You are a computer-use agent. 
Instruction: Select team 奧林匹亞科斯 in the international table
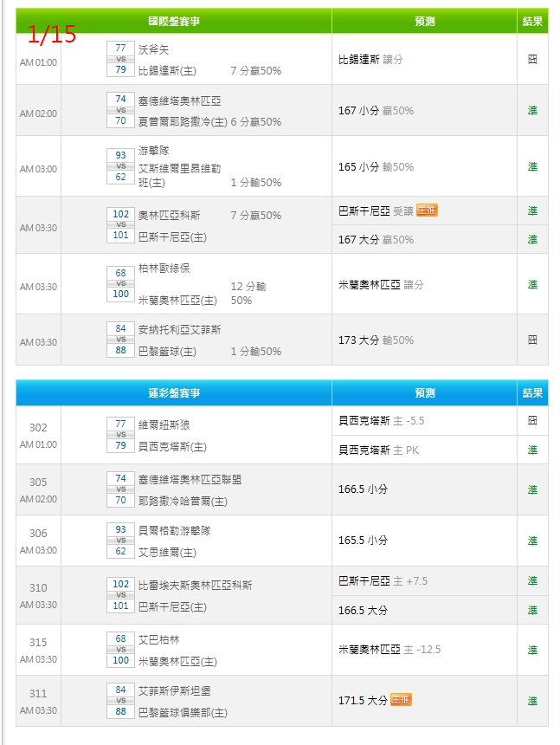click(x=169, y=215)
